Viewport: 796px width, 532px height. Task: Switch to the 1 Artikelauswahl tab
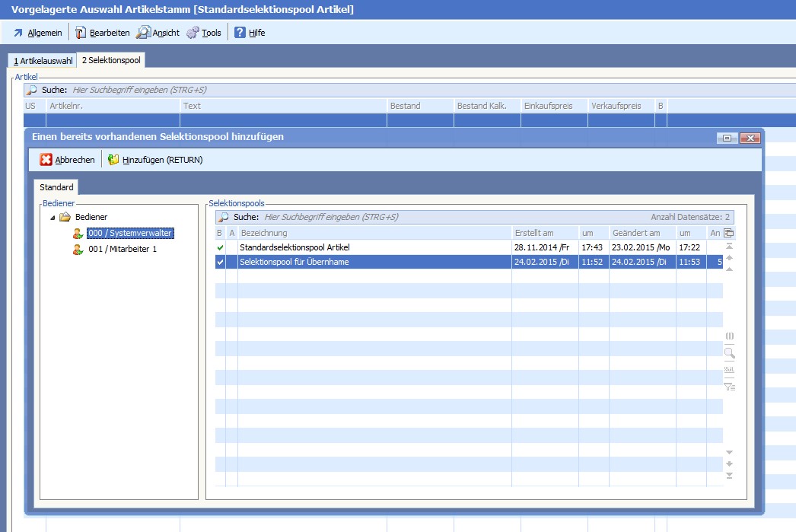coord(43,60)
